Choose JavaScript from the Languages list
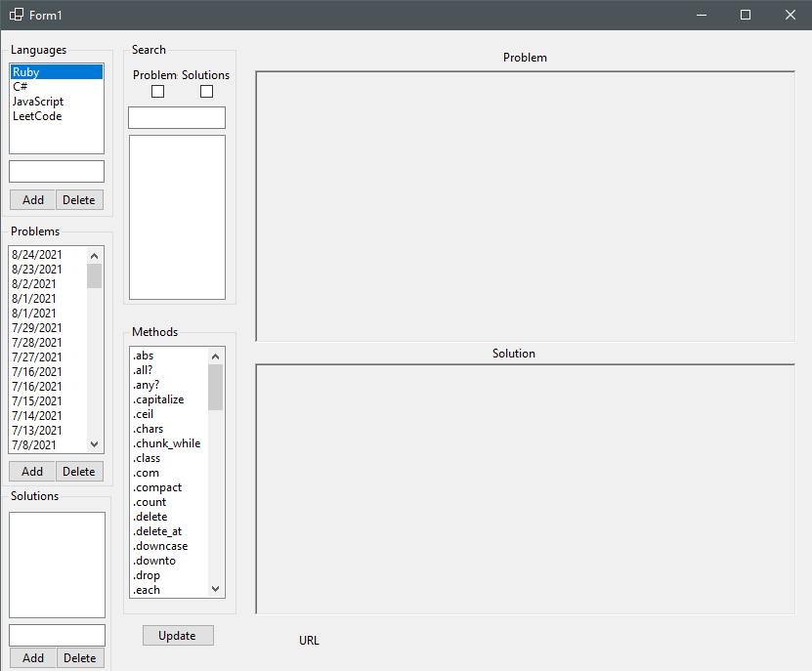The height and width of the screenshot is (671, 812). [38, 102]
